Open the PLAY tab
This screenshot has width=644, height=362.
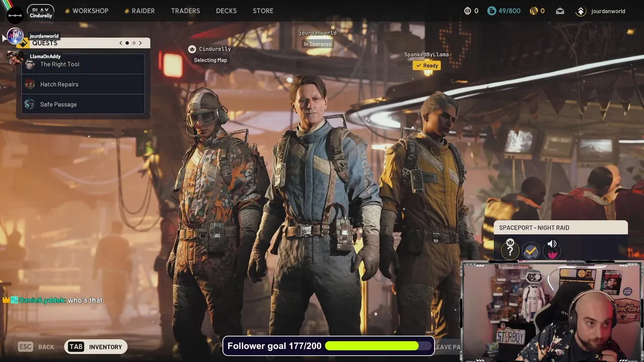pyautogui.click(x=40, y=11)
